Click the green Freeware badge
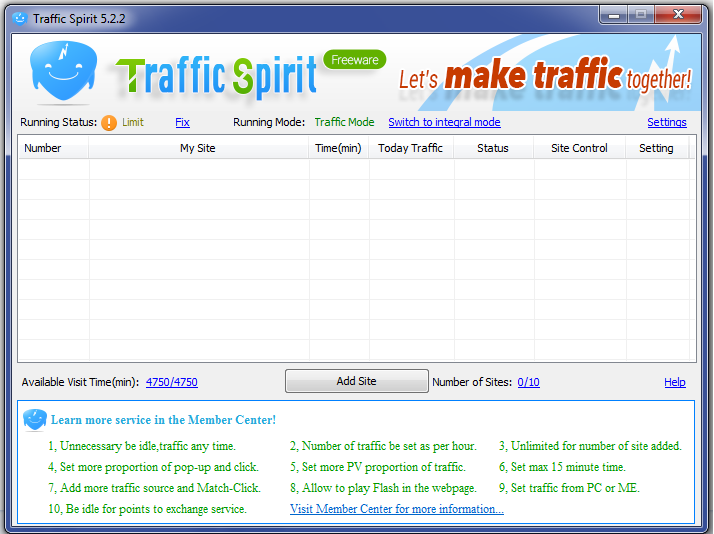Screen dimensions: 714x534 pyautogui.click(x=355, y=60)
